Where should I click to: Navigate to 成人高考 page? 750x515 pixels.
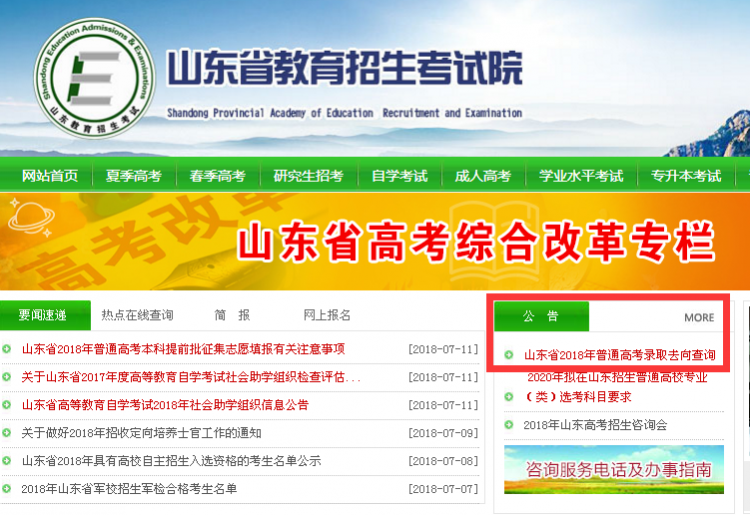[483, 176]
